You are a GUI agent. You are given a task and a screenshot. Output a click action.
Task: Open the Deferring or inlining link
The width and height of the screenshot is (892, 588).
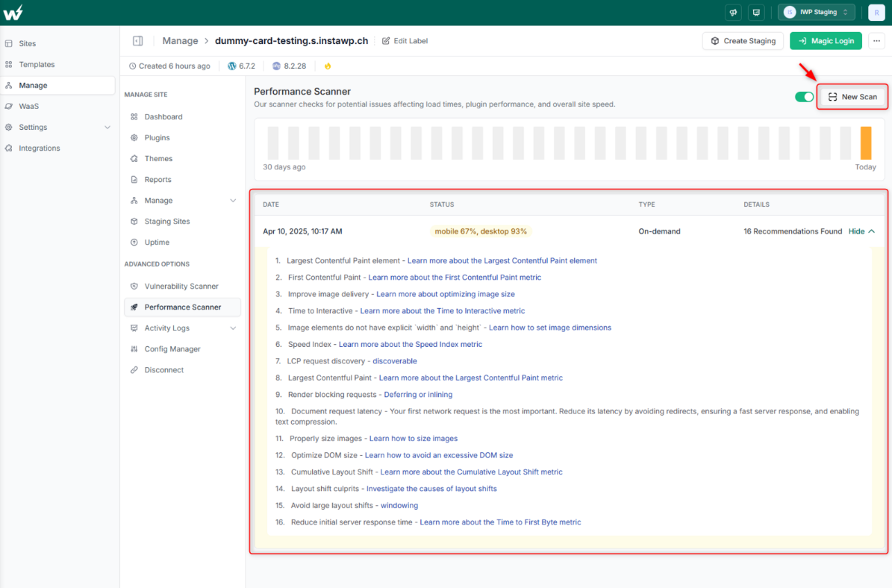[x=418, y=395]
